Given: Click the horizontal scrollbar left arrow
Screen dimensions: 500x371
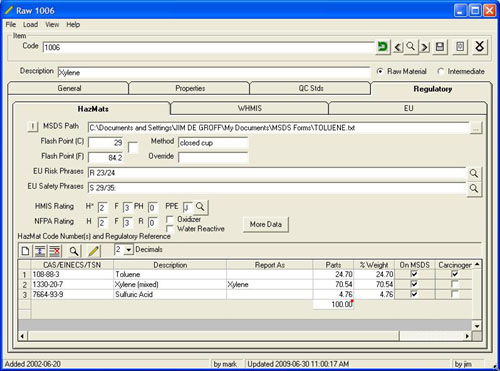Looking at the screenshot, I should pos(22,336).
